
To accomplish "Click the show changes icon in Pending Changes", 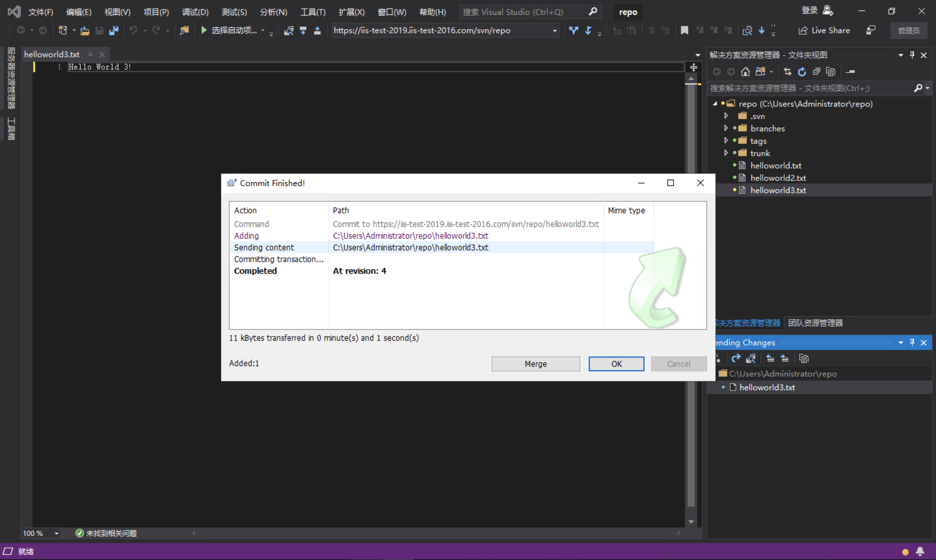I will pos(751,358).
